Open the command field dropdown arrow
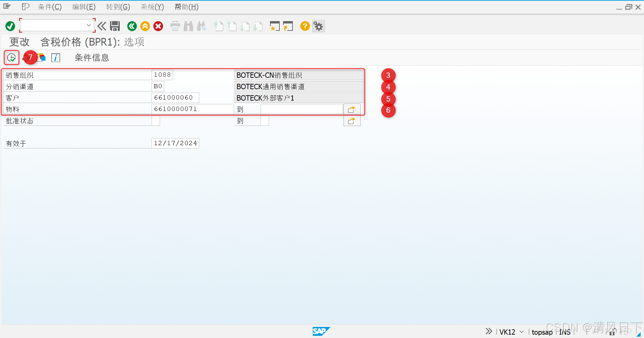Image resolution: width=644 pixels, height=338 pixels. [x=89, y=25]
